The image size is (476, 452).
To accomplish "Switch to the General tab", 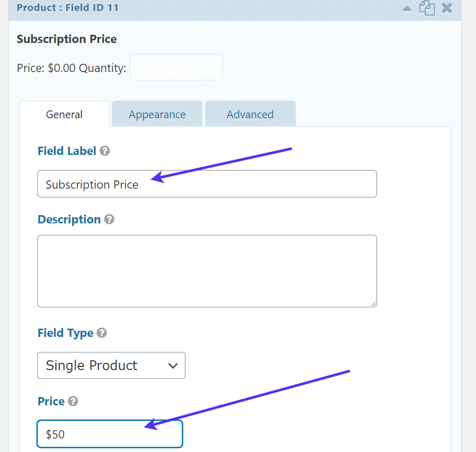I will tap(64, 115).
